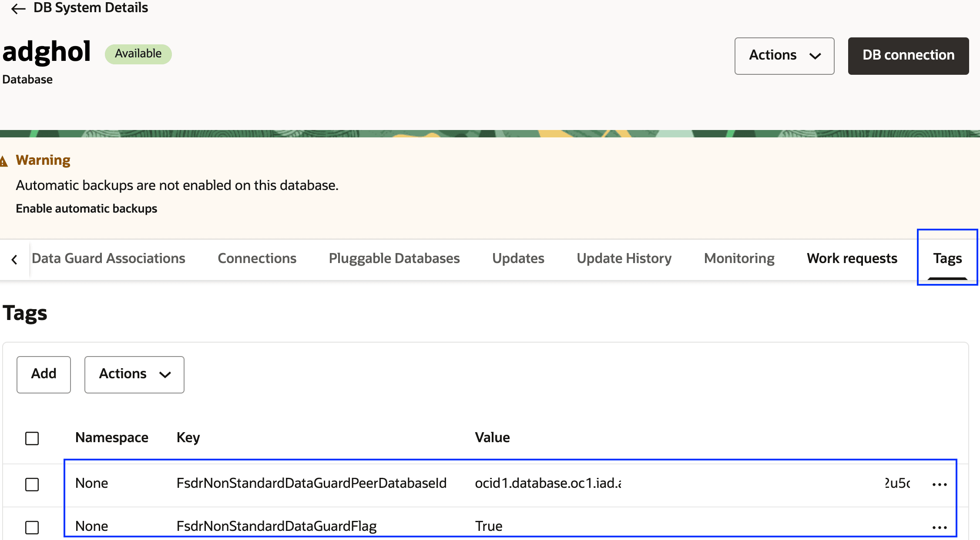
Task: Open row menu for FsdrNonStandardDataGuardFlag tag
Action: click(940, 527)
